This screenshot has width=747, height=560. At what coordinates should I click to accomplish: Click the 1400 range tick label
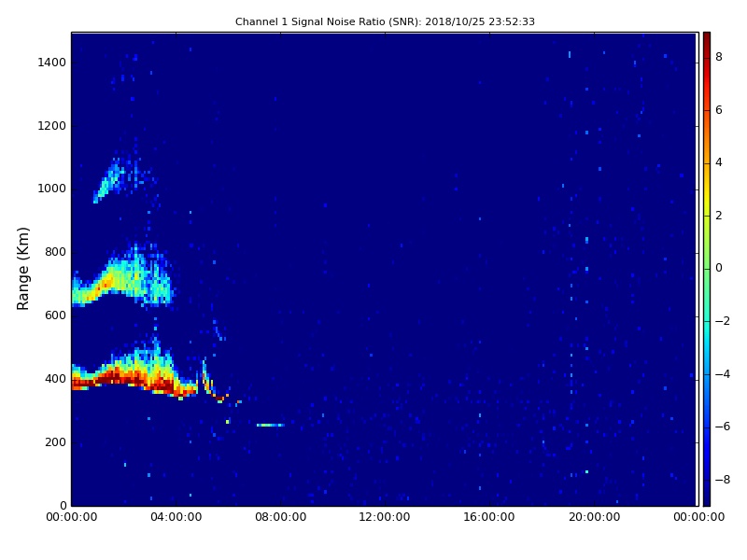click(51, 63)
